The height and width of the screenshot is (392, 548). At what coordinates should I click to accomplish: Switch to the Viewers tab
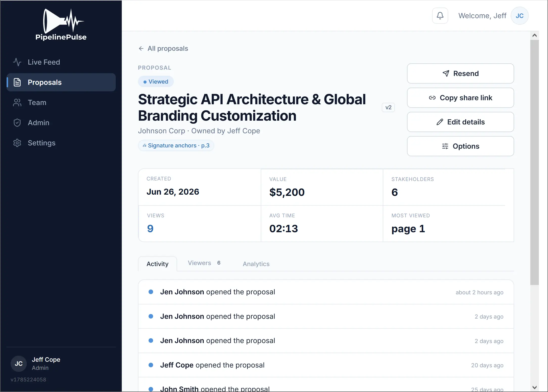click(204, 263)
